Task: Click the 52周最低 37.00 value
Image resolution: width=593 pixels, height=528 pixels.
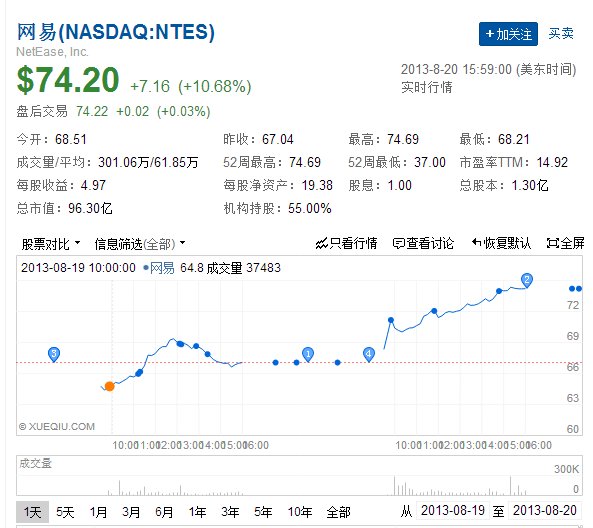Action: tap(430, 163)
